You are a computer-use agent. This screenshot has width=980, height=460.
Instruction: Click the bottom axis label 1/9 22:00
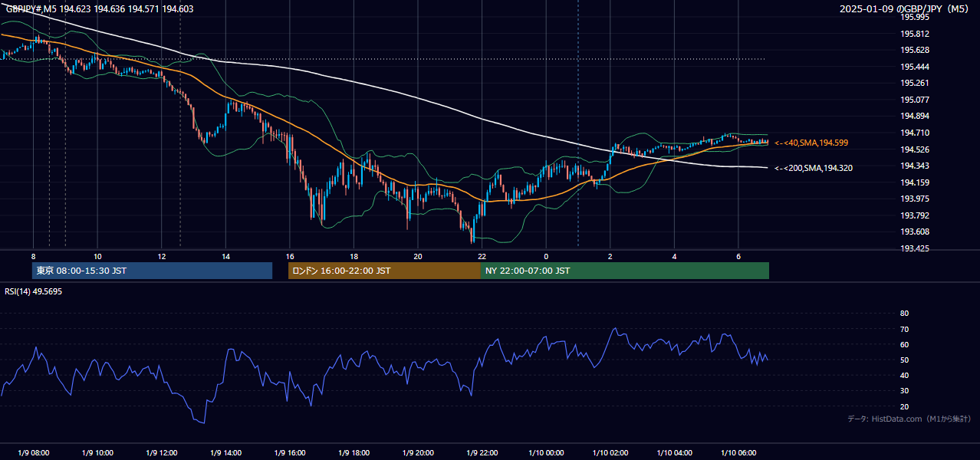(x=482, y=452)
